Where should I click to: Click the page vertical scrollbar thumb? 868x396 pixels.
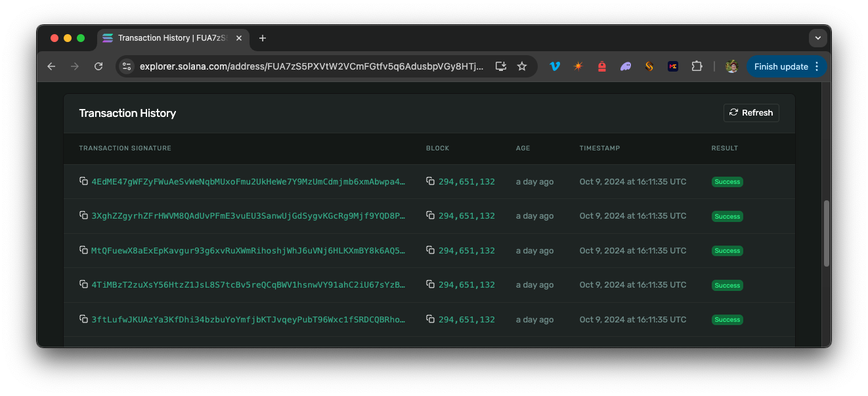click(826, 233)
